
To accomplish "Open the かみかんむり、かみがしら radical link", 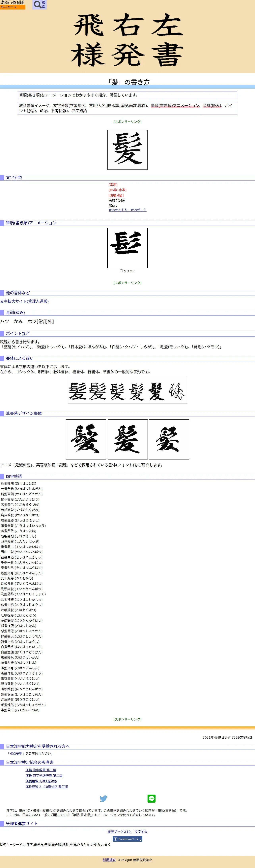I will point(127,210).
